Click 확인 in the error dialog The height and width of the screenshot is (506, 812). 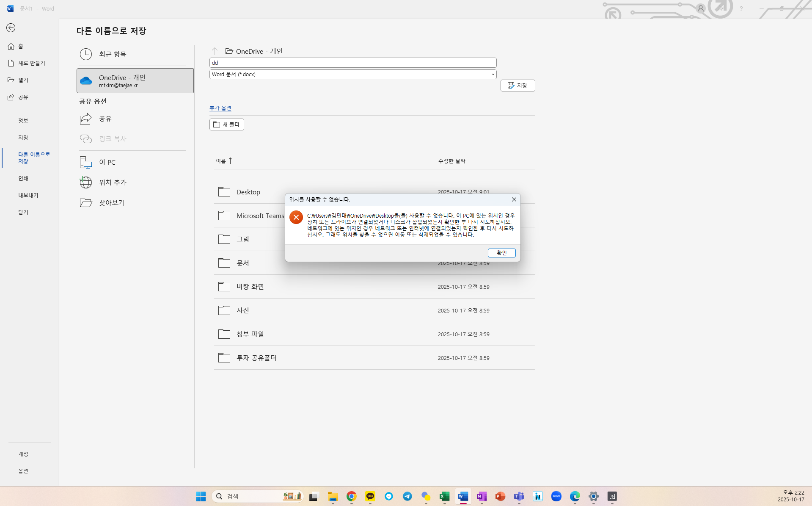tap(501, 253)
